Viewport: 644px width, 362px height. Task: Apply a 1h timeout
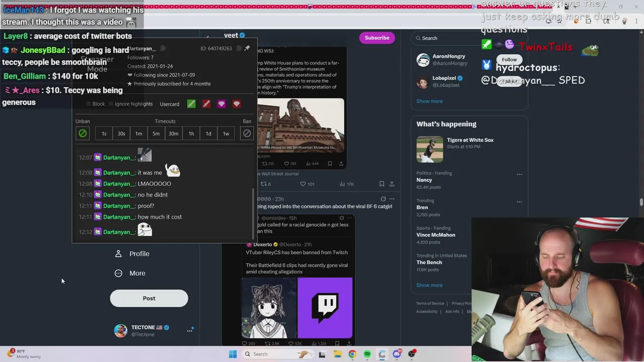click(191, 133)
